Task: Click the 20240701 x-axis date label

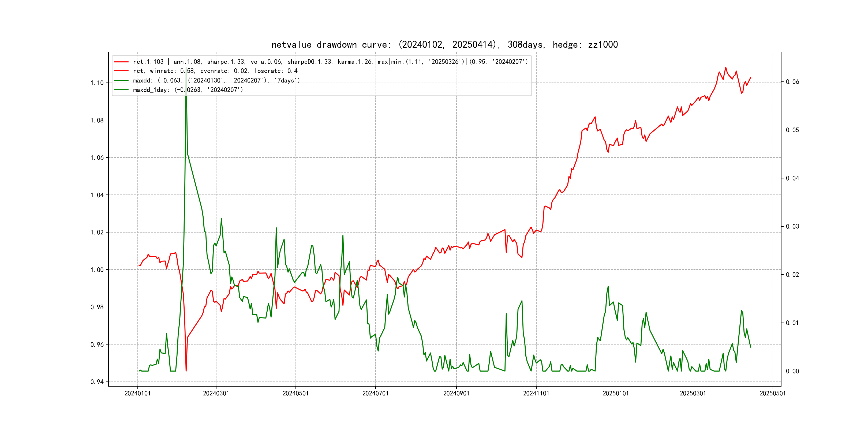Action: [x=375, y=393]
